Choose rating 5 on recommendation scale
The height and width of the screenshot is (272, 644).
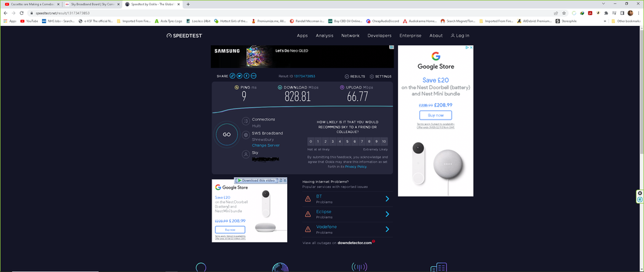(347, 141)
